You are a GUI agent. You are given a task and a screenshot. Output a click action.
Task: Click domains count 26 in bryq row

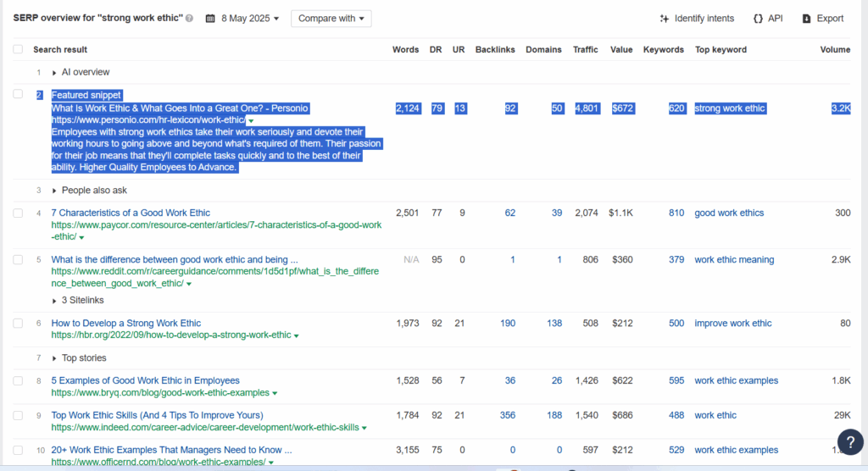557,381
